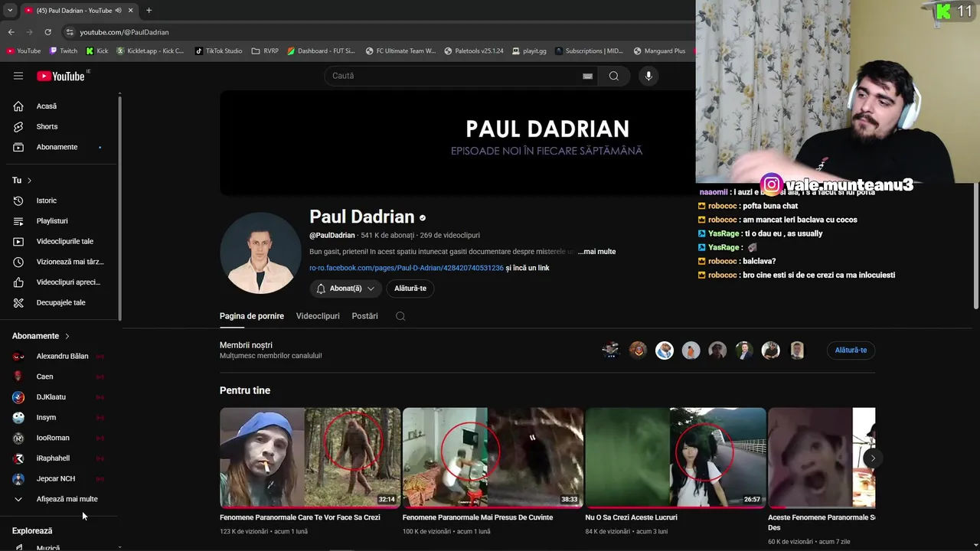Image resolution: width=980 pixels, height=551 pixels.
Task: Open the YouTube bookmark in bookmarks bar
Action: tap(24, 51)
